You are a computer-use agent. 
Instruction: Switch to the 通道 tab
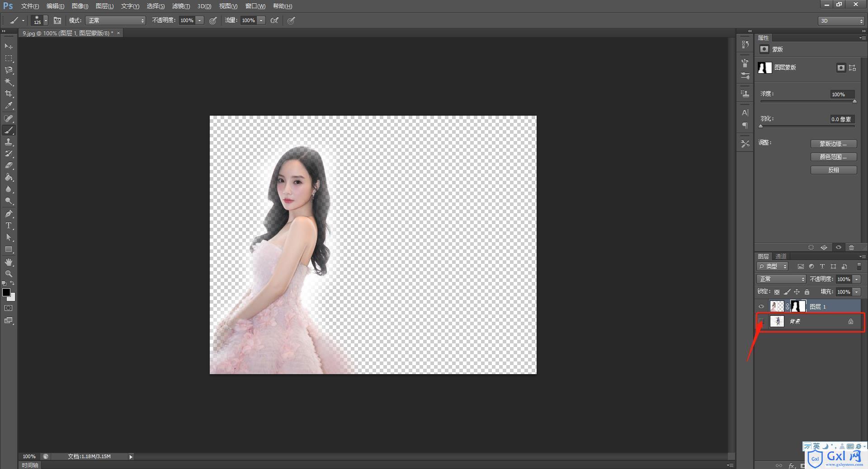781,256
